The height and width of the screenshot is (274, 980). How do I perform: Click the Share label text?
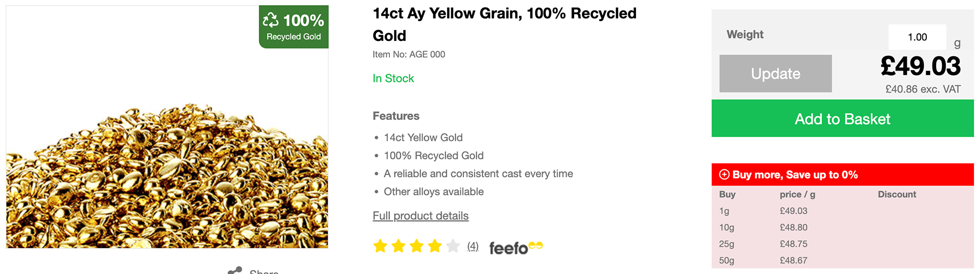pyautogui.click(x=264, y=271)
